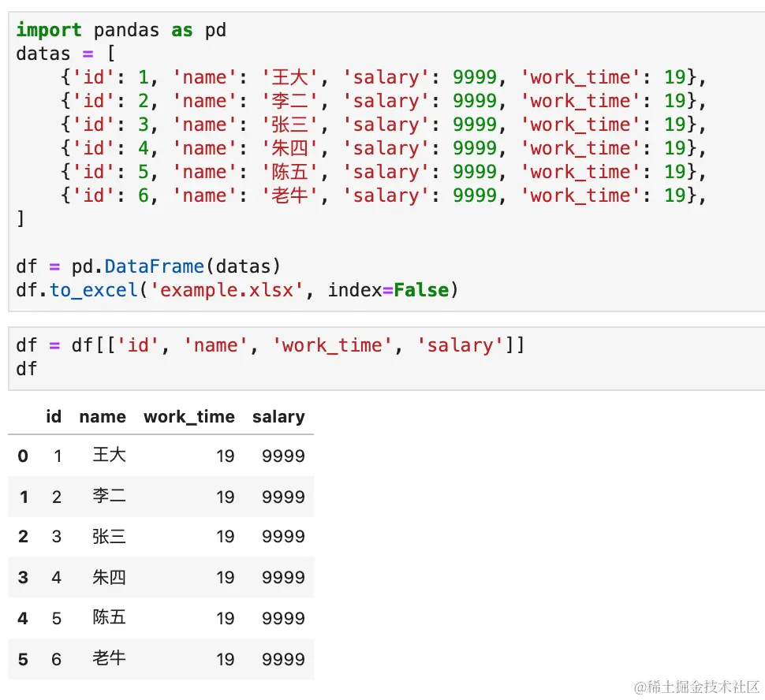Image resolution: width=765 pixels, height=700 pixels.
Task: Click salary 9999 in the 王大 row
Action: point(283,456)
